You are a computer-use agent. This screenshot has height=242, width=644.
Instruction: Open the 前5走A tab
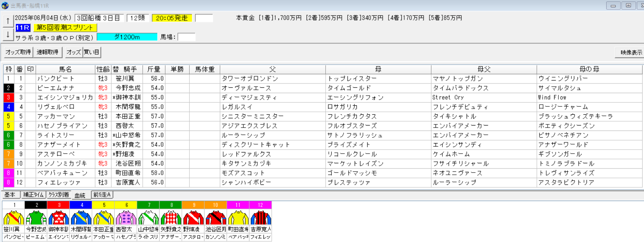(x=102, y=195)
